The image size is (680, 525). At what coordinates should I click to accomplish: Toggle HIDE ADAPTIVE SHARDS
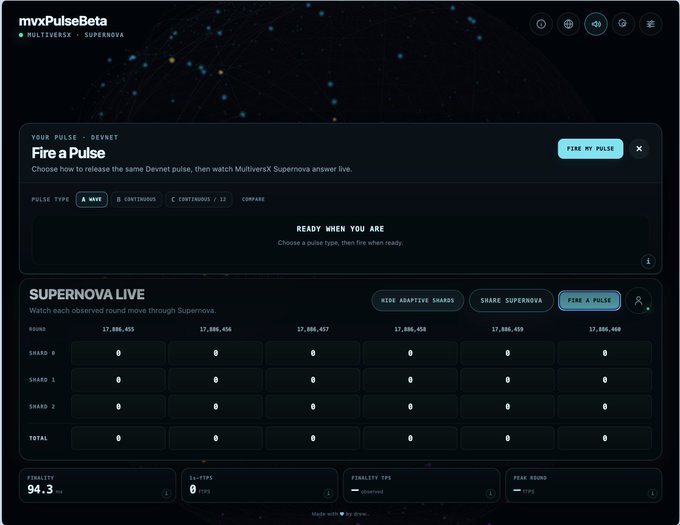418,300
